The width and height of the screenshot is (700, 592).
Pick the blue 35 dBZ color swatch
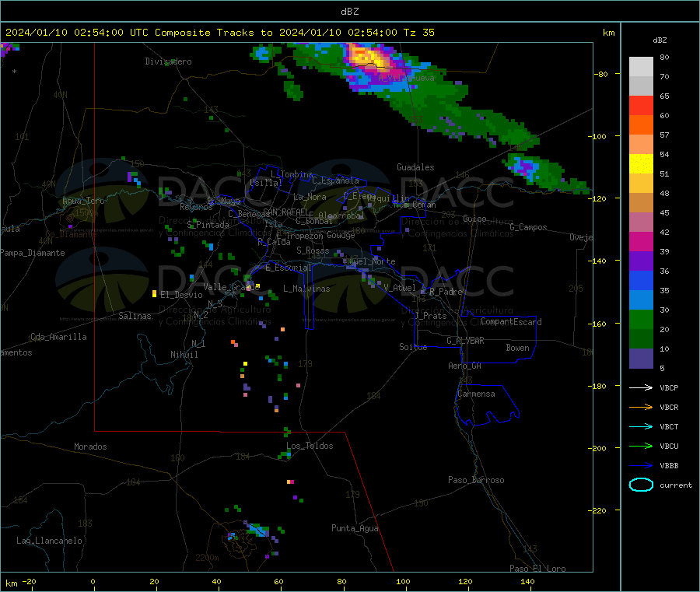[x=641, y=280]
